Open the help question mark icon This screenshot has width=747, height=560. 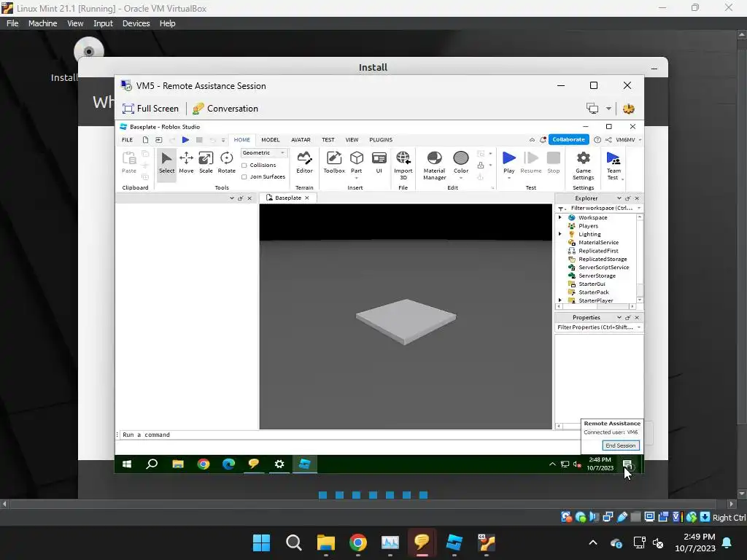click(x=597, y=139)
